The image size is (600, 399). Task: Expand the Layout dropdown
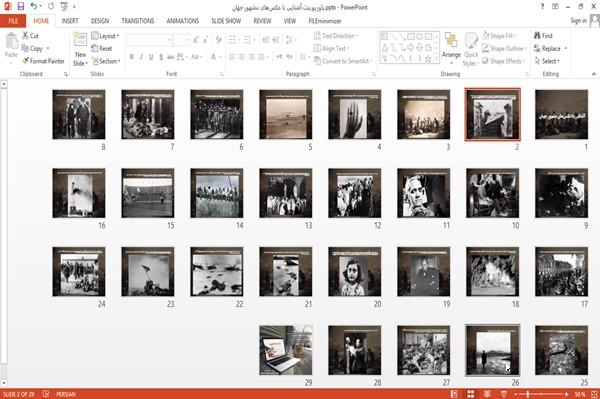click(105, 36)
